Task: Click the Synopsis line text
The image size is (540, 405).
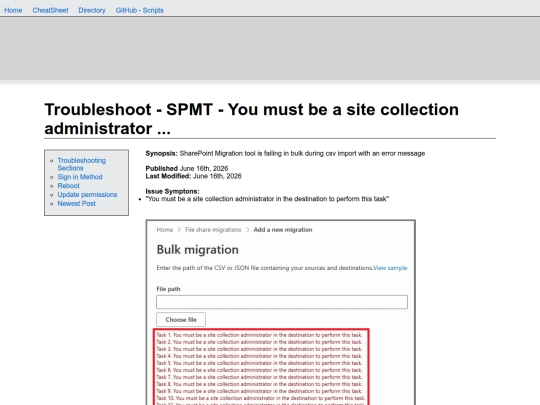Action: point(285,154)
